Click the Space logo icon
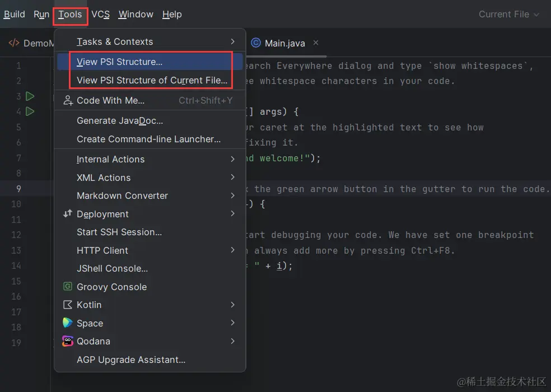 click(67, 323)
